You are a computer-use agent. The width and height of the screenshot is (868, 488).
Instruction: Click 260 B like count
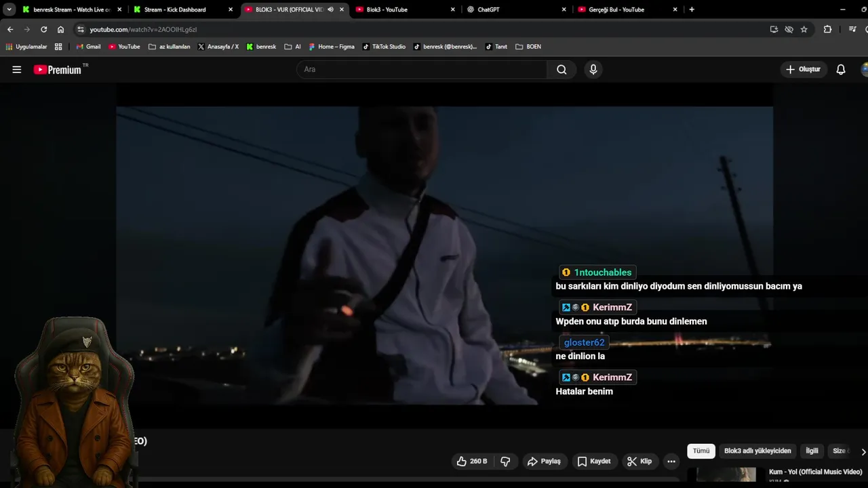tap(479, 461)
